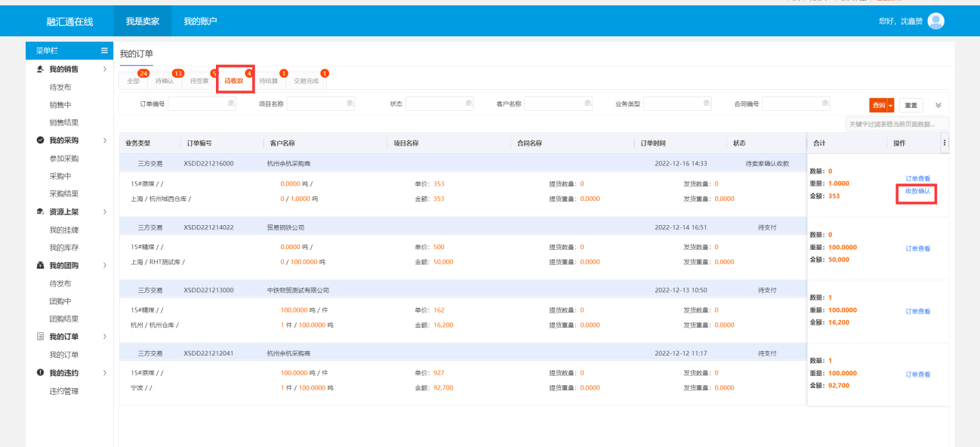Click the 待卖家确认收款 status text
980x447 pixels.
pos(767,164)
